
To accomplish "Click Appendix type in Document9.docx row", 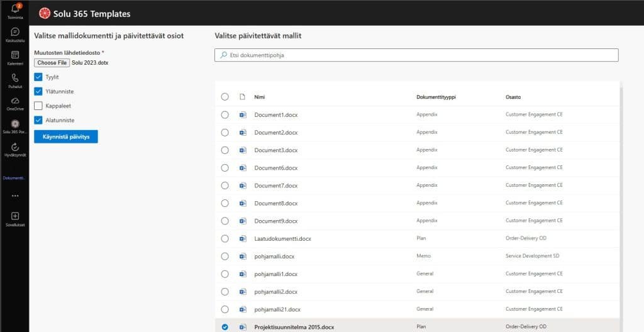I will [x=427, y=221].
